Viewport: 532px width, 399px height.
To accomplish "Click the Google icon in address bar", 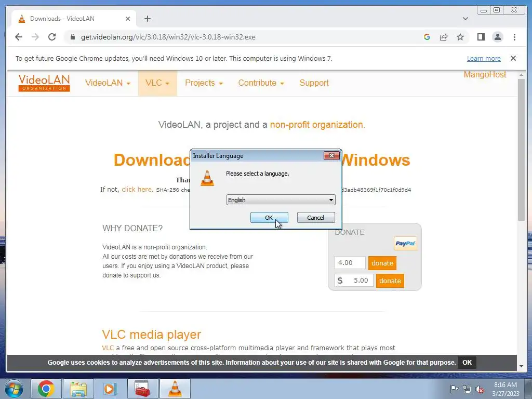I will tap(427, 37).
